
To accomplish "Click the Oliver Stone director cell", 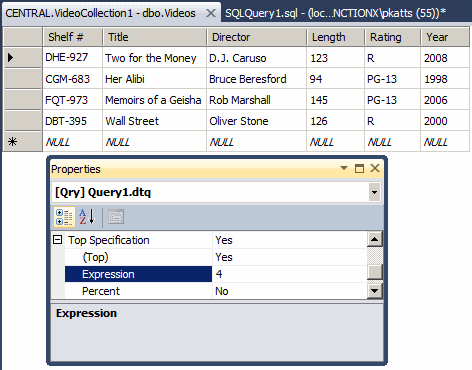I will point(256,121).
